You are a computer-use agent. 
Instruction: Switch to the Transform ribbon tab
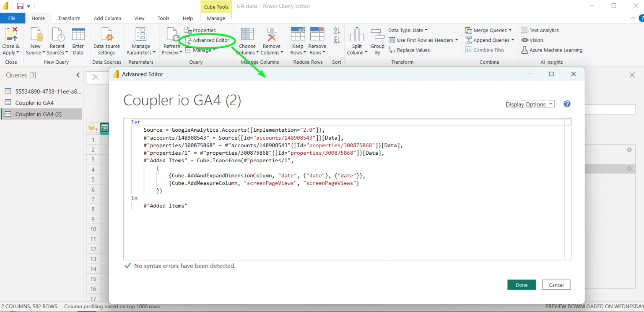click(x=69, y=18)
